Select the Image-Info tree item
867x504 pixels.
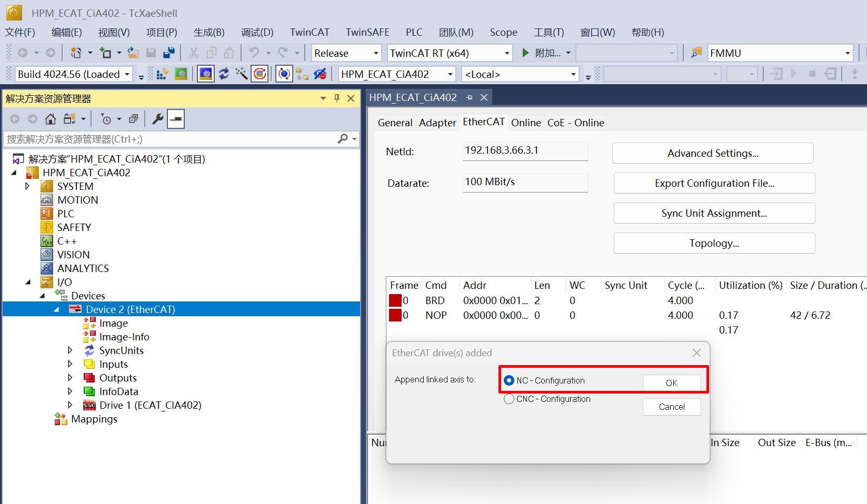(x=124, y=337)
